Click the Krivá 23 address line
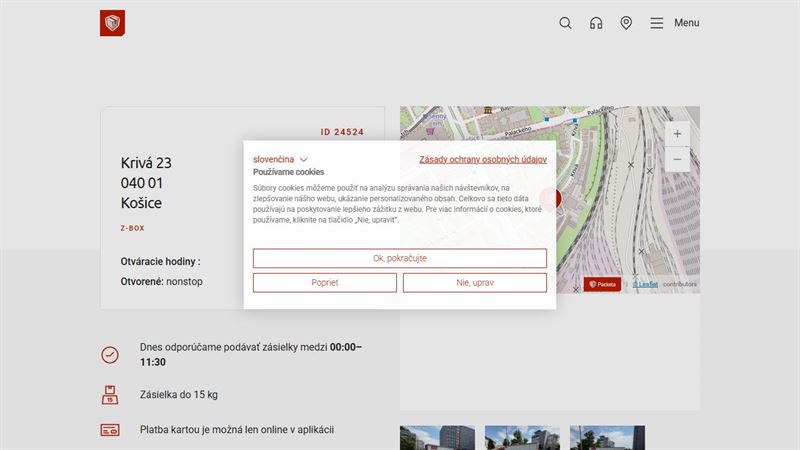The width and height of the screenshot is (800, 450). tap(146, 163)
